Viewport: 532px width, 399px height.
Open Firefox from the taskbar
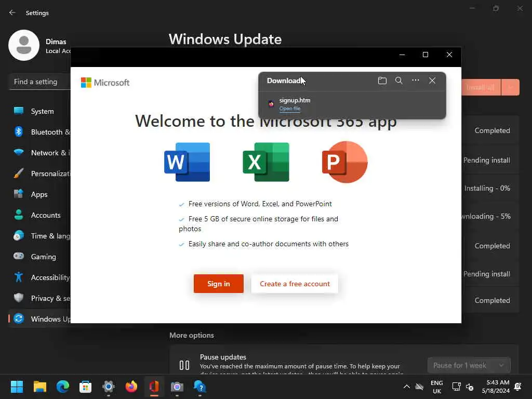point(131,387)
